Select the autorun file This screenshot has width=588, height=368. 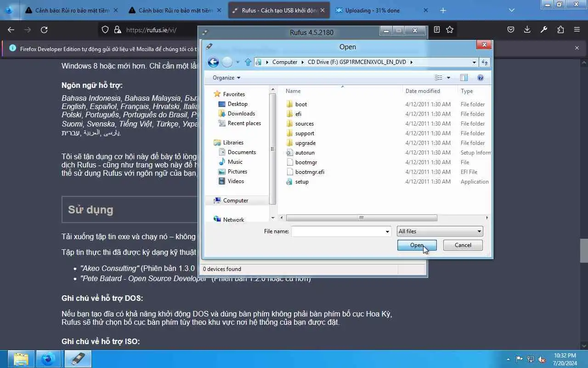[305, 153]
